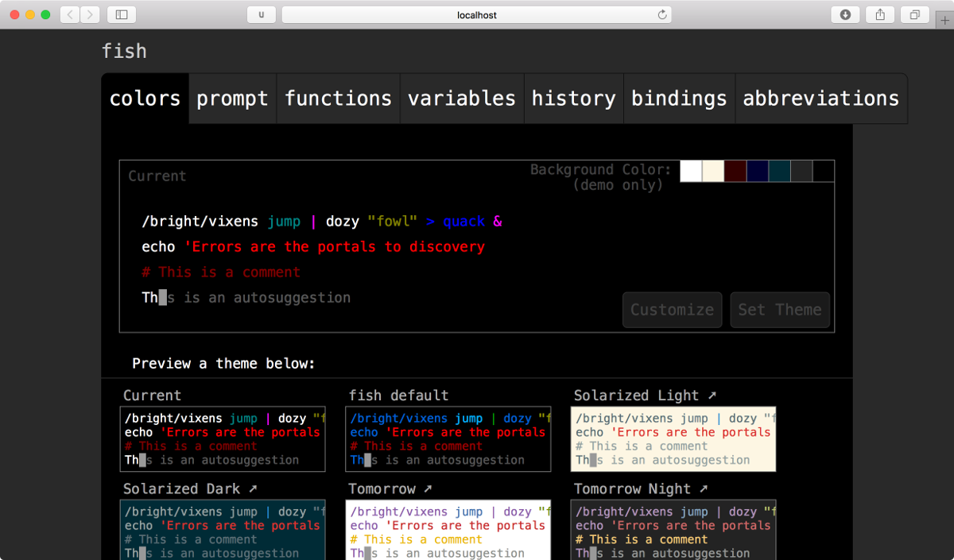The image size is (954, 560).
Task: Show all tabs overview icon
Action: click(x=915, y=14)
